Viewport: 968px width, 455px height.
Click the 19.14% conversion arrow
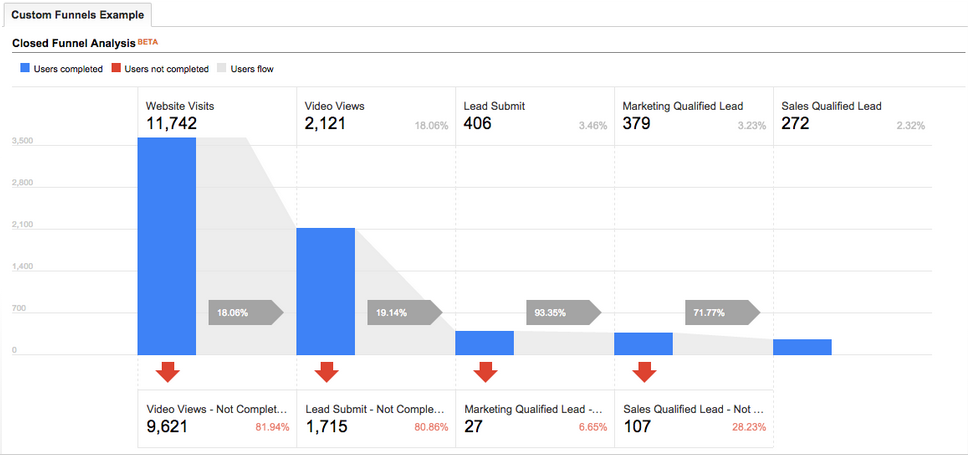tap(404, 312)
